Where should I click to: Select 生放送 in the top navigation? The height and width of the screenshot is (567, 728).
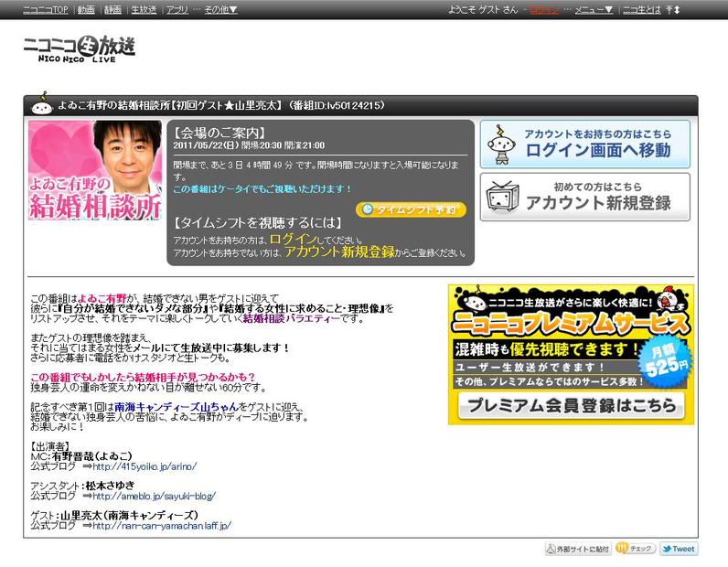[144, 9]
